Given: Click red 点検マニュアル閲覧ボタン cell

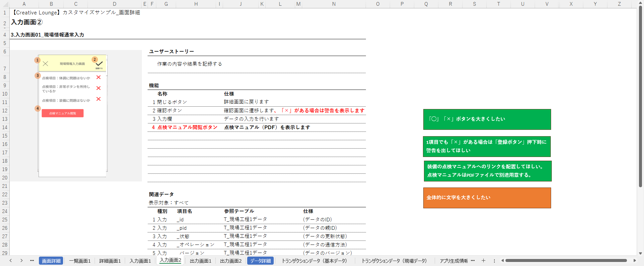Looking at the screenshot, I should tap(187, 127).
